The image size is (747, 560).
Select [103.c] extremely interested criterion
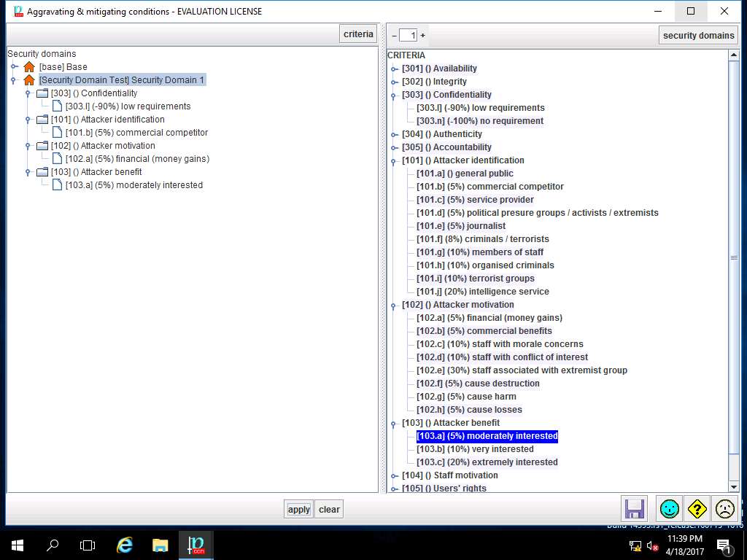tap(487, 462)
